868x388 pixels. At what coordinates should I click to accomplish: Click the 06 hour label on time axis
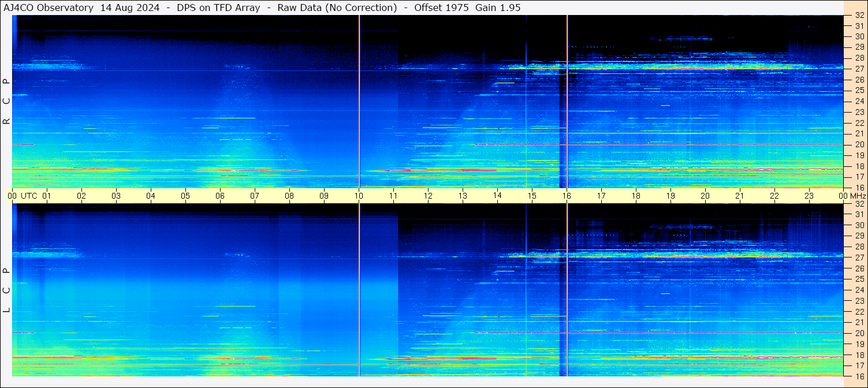220,196
